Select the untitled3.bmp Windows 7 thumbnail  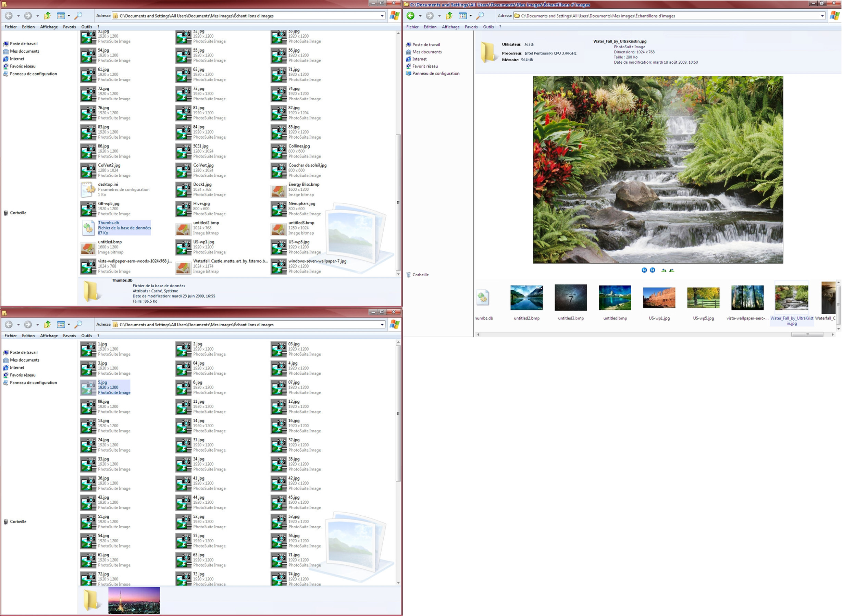(x=570, y=298)
